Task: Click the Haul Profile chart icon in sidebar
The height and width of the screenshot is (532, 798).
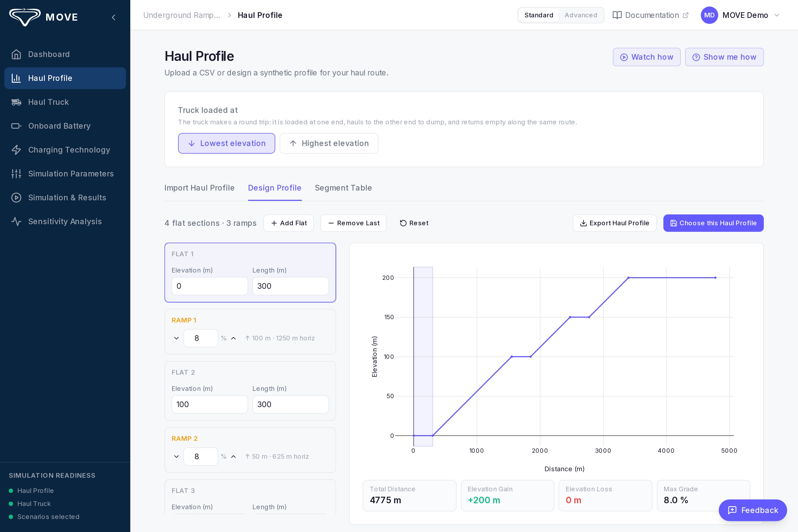Action: click(x=16, y=78)
